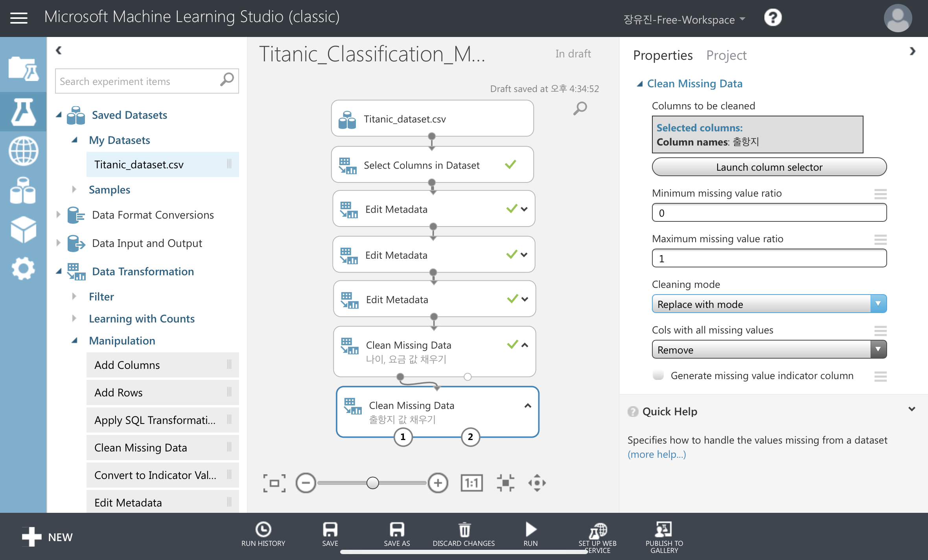Open the hamburger navigation menu
The width and height of the screenshot is (928, 560).
pyautogui.click(x=18, y=18)
